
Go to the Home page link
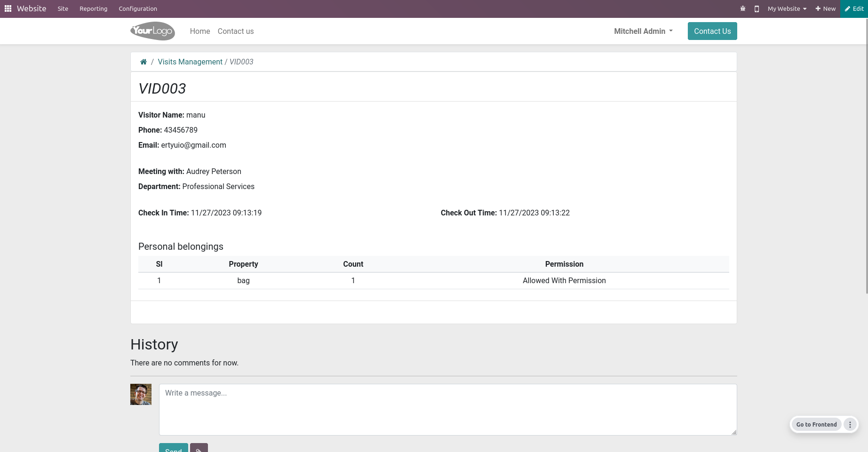coord(200,31)
